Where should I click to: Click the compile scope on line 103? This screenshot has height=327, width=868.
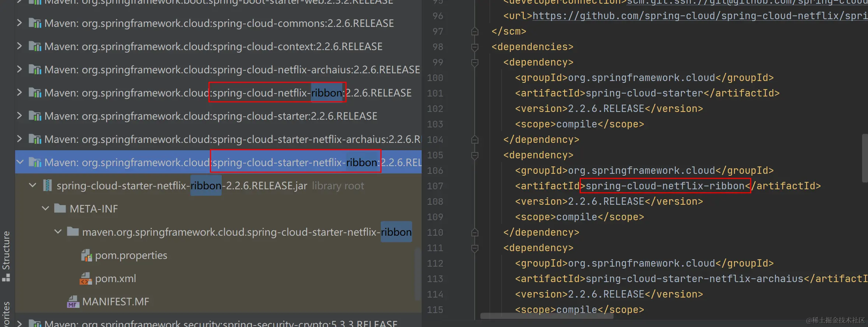click(577, 124)
